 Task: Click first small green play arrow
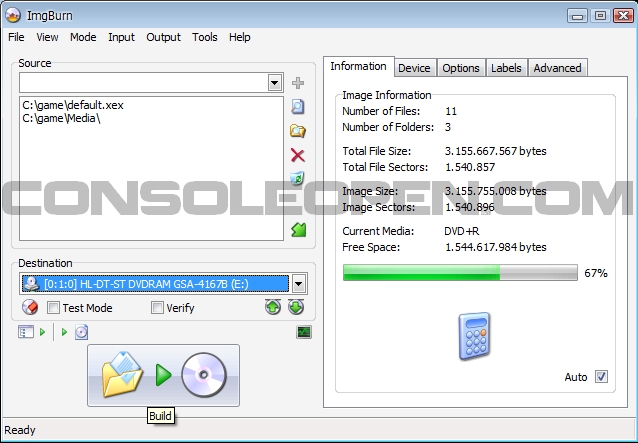42,332
